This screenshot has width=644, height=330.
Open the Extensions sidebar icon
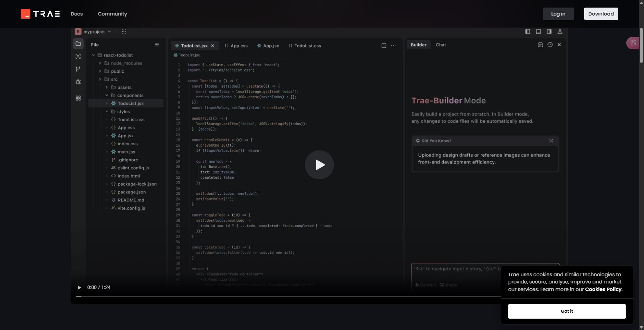click(78, 98)
